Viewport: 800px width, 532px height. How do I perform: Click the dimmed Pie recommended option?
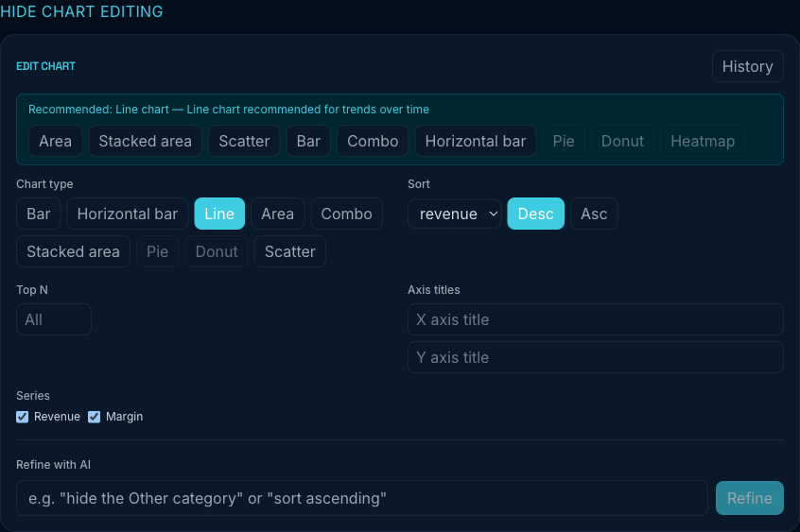click(x=564, y=141)
